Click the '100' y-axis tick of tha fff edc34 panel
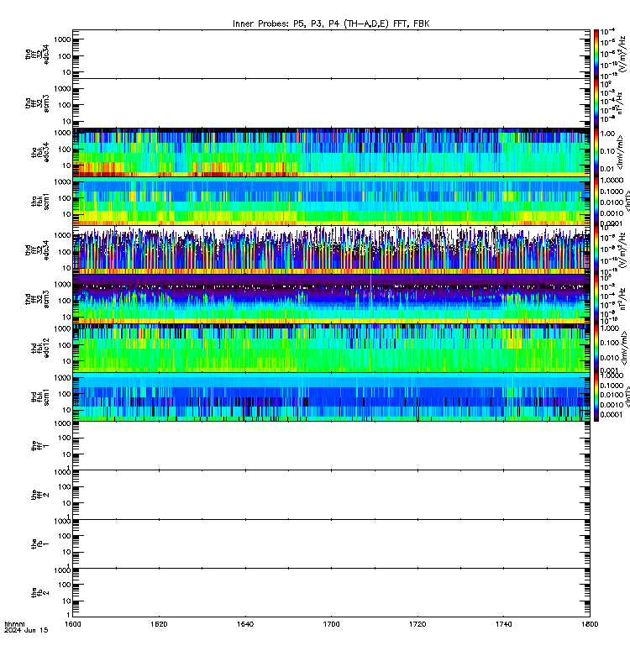 pyautogui.click(x=65, y=56)
